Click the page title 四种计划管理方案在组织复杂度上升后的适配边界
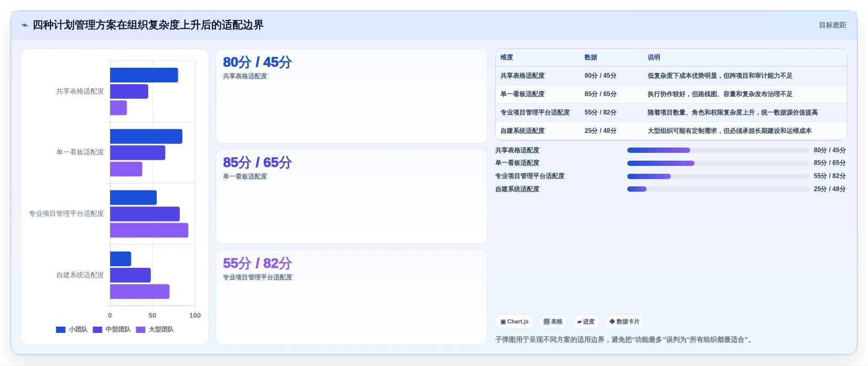 tap(148, 25)
